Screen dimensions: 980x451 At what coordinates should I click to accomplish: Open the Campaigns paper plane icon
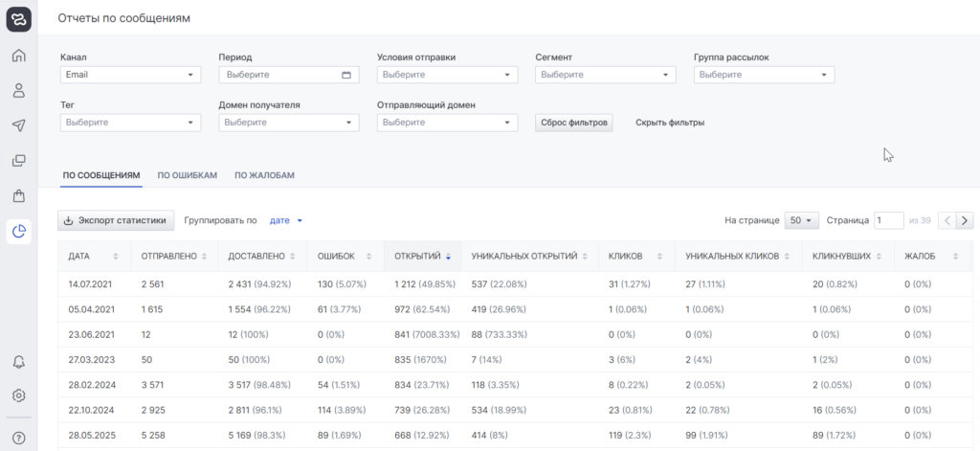pos(18,125)
